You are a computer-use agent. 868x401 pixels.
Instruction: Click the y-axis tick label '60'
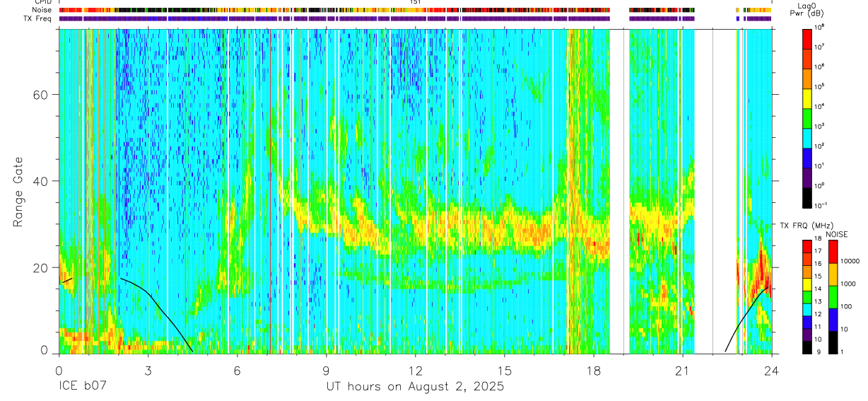click(x=41, y=95)
